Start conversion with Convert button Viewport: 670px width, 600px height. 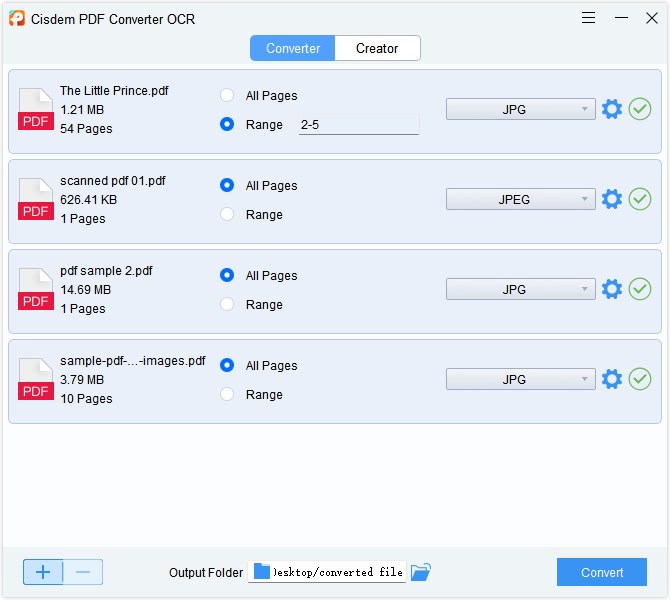click(x=602, y=572)
